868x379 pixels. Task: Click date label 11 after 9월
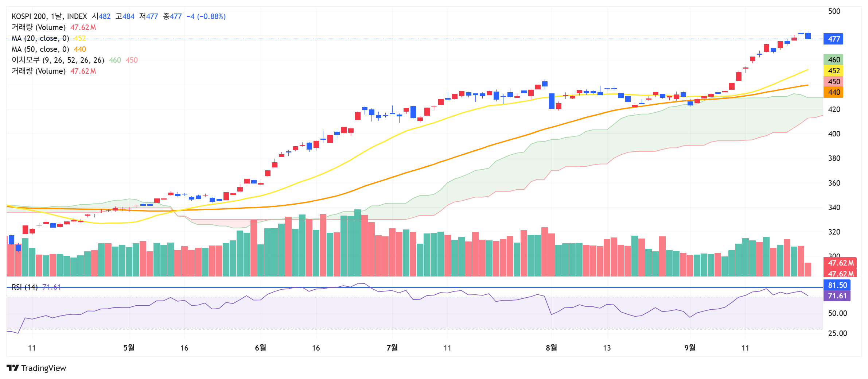(746, 348)
